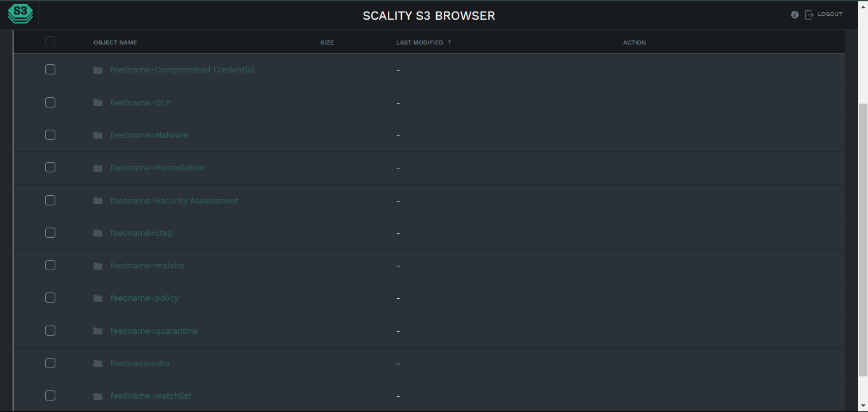
Task: Click the SCALITY S3 BROWSER title
Action: coord(429,16)
